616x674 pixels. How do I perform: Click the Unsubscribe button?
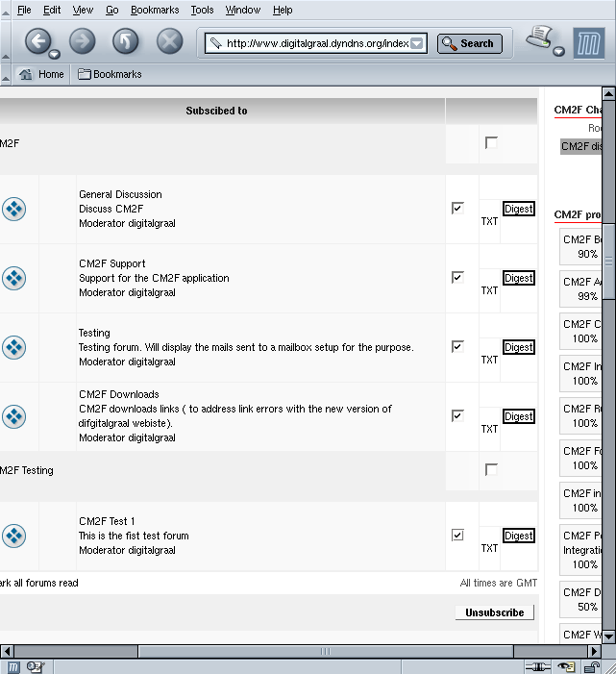(494, 612)
